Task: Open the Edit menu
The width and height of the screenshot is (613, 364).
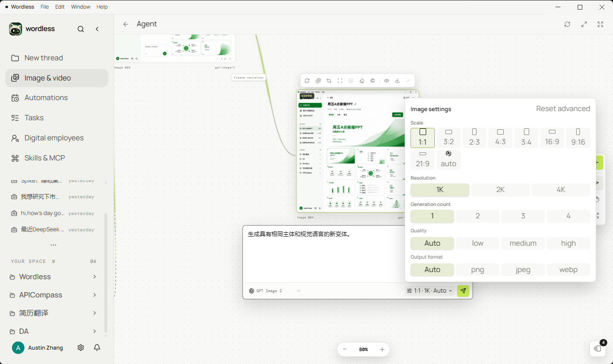Action: (x=60, y=7)
